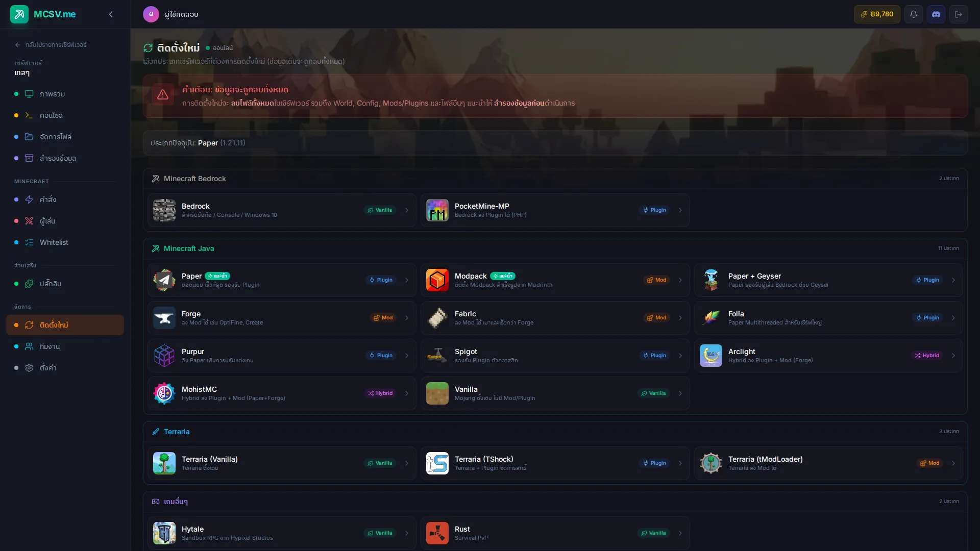
Task: Open the Console menu item
Action: click(x=51, y=115)
